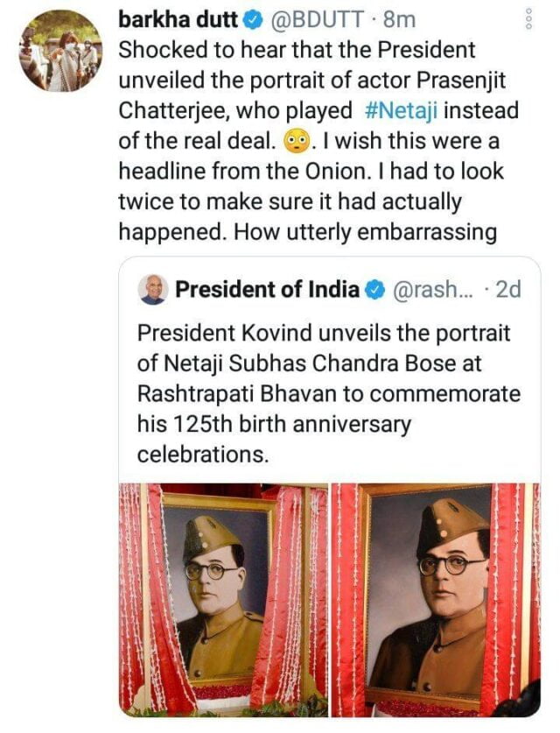Image resolution: width=560 pixels, height=733 pixels.
Task: Click President of India's verified badge
Action: click(x=374, y=289)
